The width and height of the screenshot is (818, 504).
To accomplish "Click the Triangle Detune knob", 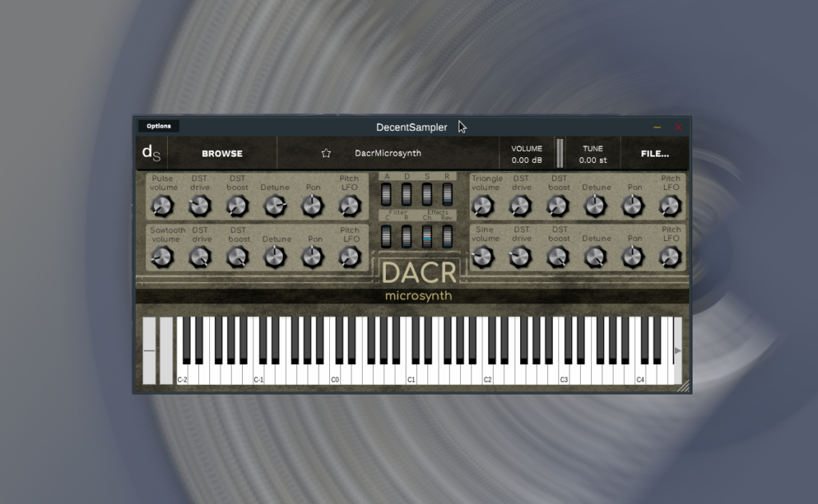I will (595, 206).
